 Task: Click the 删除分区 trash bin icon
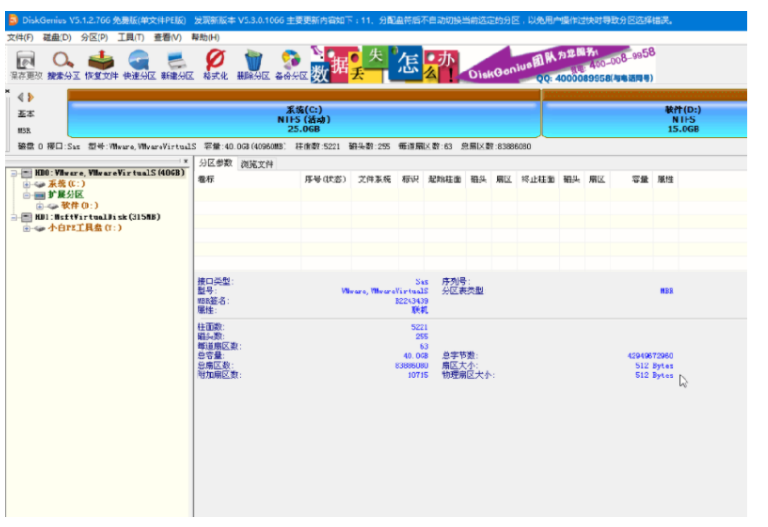point(253,65)
